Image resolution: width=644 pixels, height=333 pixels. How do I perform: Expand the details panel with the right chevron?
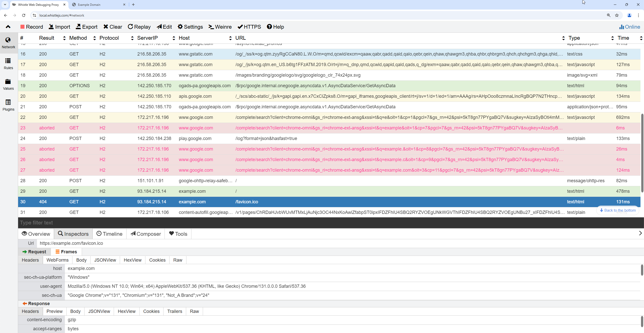pos(640,233)
